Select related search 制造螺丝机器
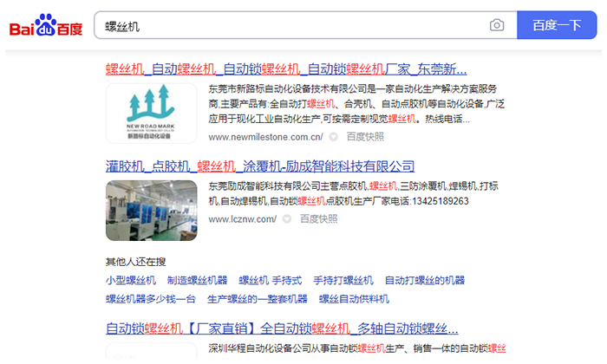Viewport: 607px width, 364px height. click(197, 280)
